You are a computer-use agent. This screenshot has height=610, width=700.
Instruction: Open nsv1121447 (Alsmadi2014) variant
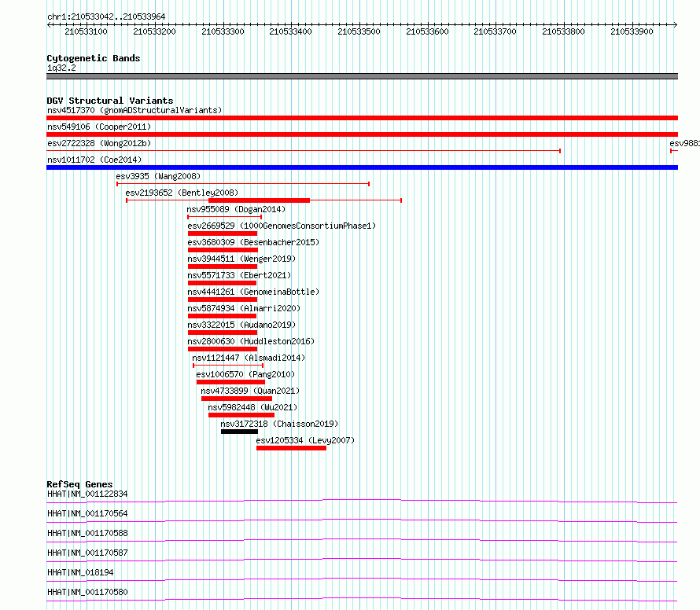[x=249, y=358]
